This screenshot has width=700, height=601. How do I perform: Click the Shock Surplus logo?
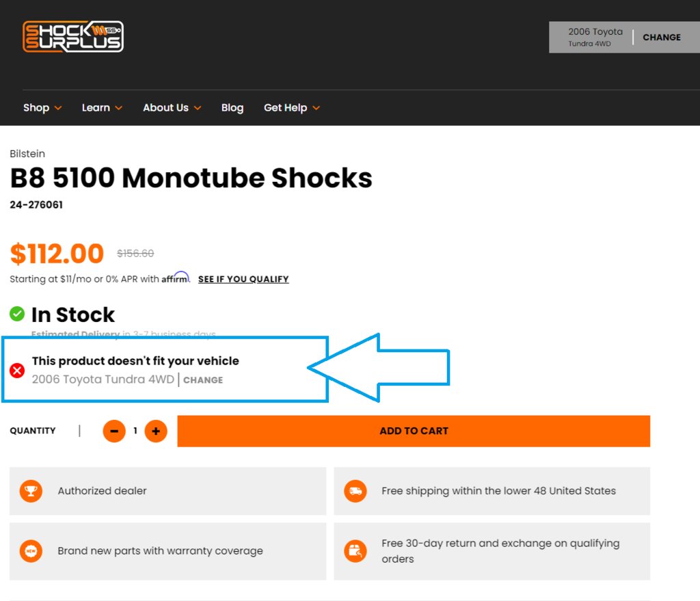[73, 37]
